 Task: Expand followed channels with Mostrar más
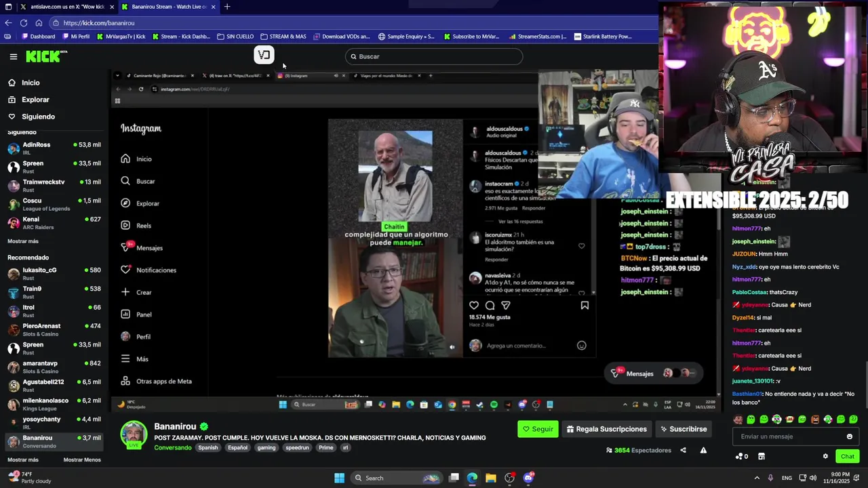(x=23, y=241)
